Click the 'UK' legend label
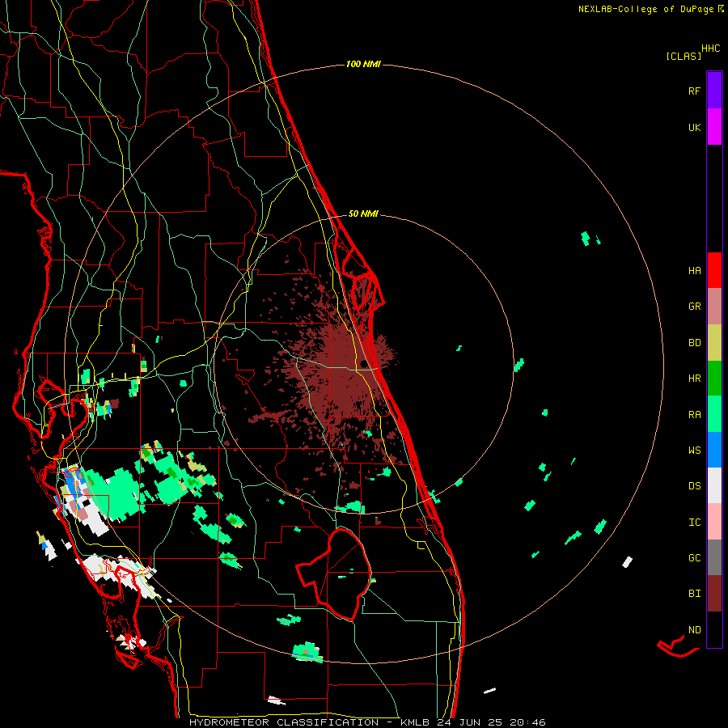 coord(694,127)
